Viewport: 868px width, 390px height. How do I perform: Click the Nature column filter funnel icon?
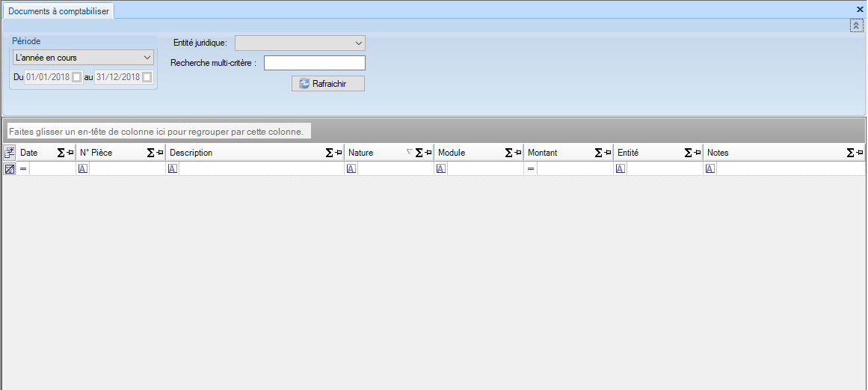coord(409,153)
